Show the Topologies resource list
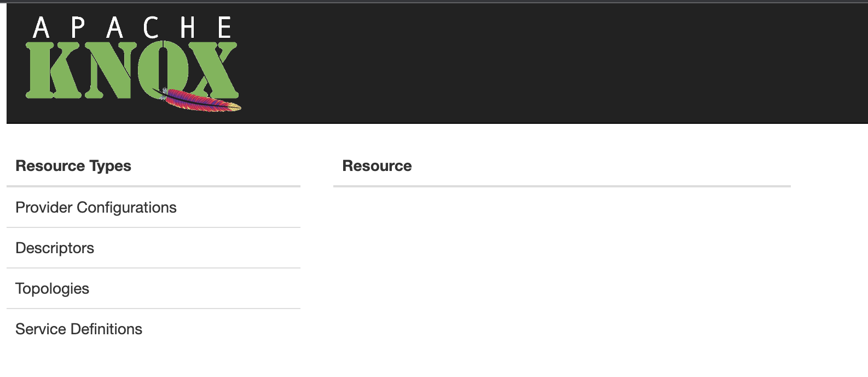 pyautogui.click(x=53, y=289)
